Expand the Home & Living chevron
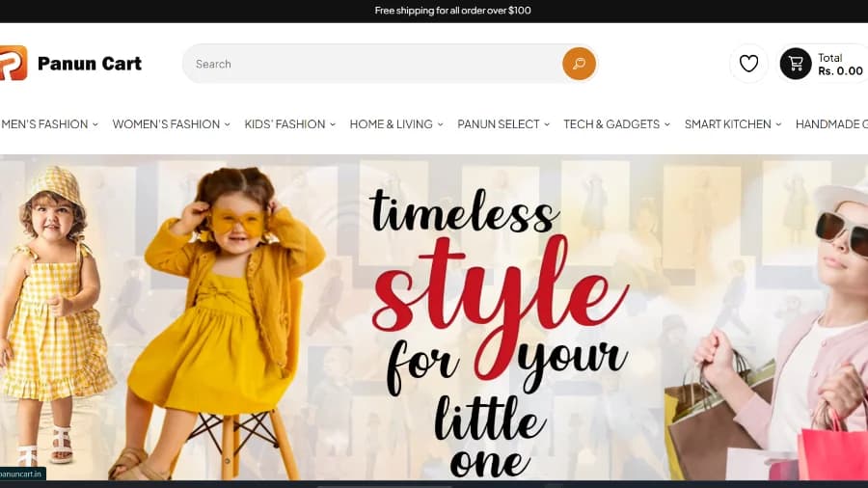This screenshot has width=868, height=488. (440, 124)
